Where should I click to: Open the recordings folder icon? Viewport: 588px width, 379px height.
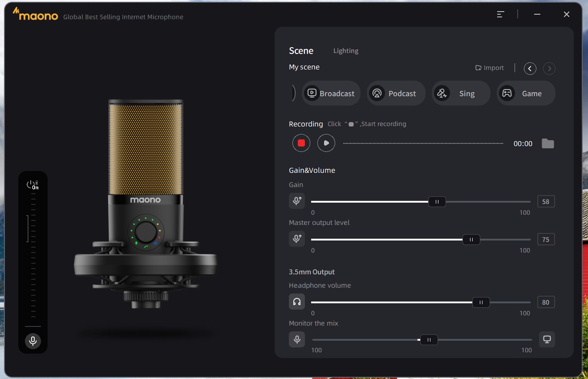548,143
